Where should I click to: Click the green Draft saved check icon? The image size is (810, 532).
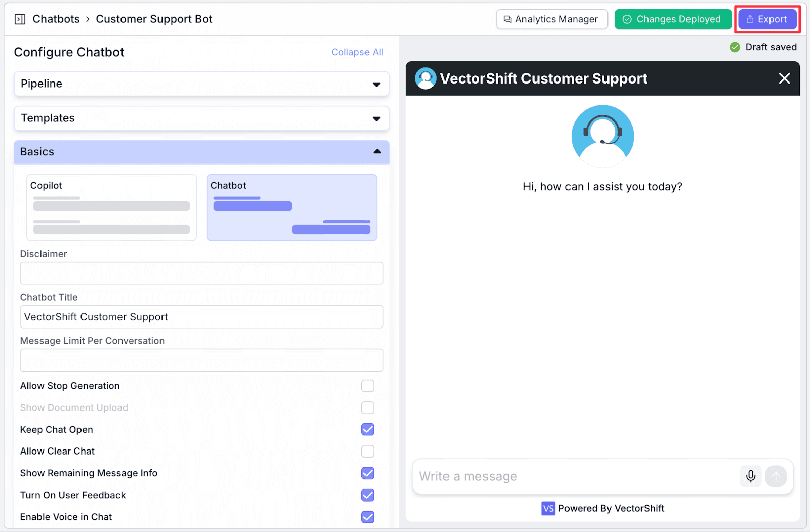[735, 47]
